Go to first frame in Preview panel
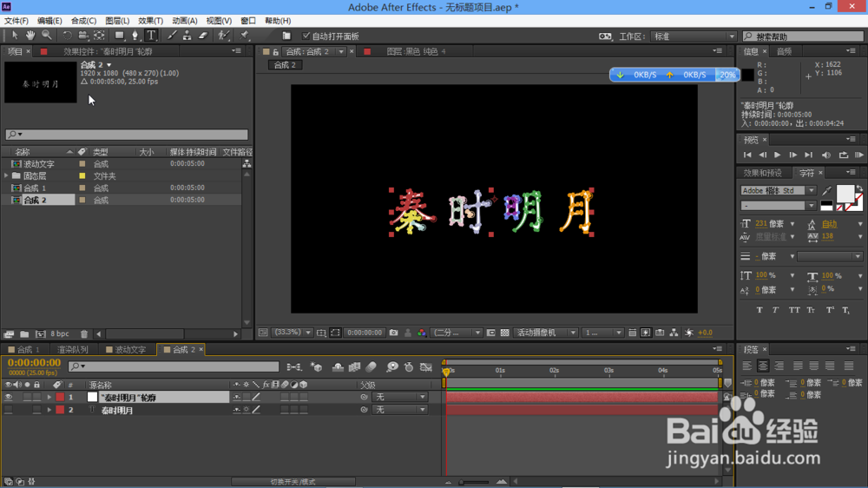868x488 pixels. coord(747,155)
